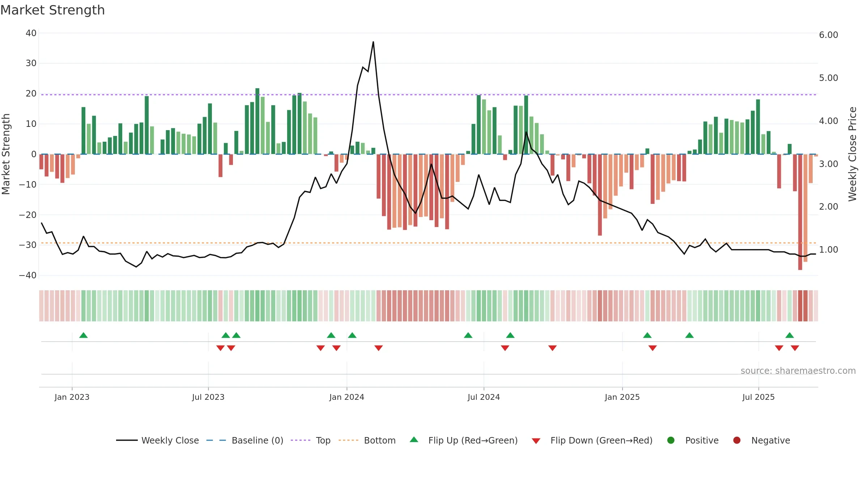Click the flip-down triangle around Oct 2024
This screenshot has width=868, height=488.
[x=552, y=348]
